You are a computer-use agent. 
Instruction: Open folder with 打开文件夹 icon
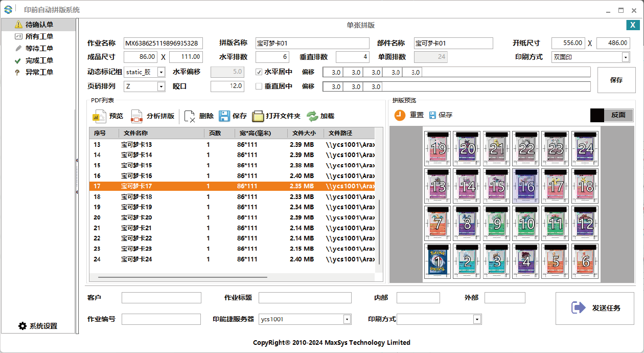[258, 116]
